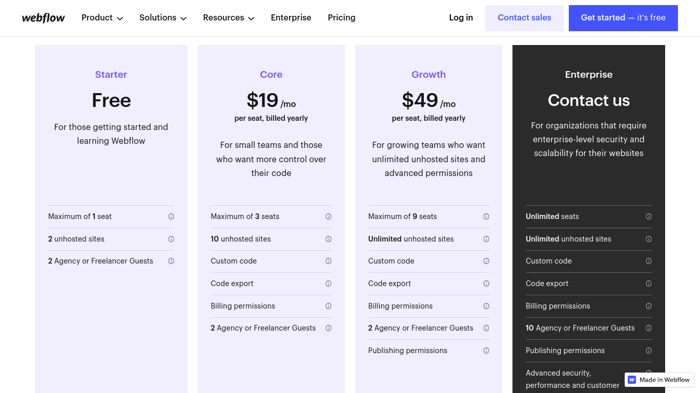Click Get started — it's free button
The width and height of the screenshot is (700, 393).
pos(623,18)
